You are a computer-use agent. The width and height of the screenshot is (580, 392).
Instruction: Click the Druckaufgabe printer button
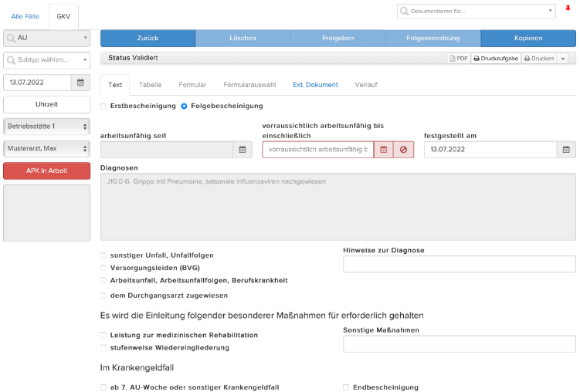tap(496, 59)
